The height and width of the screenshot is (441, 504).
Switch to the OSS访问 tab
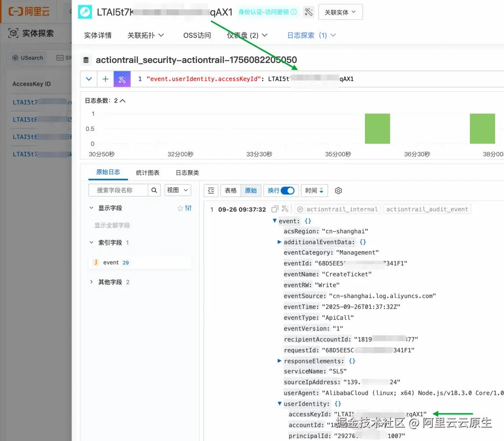(197, 35)
